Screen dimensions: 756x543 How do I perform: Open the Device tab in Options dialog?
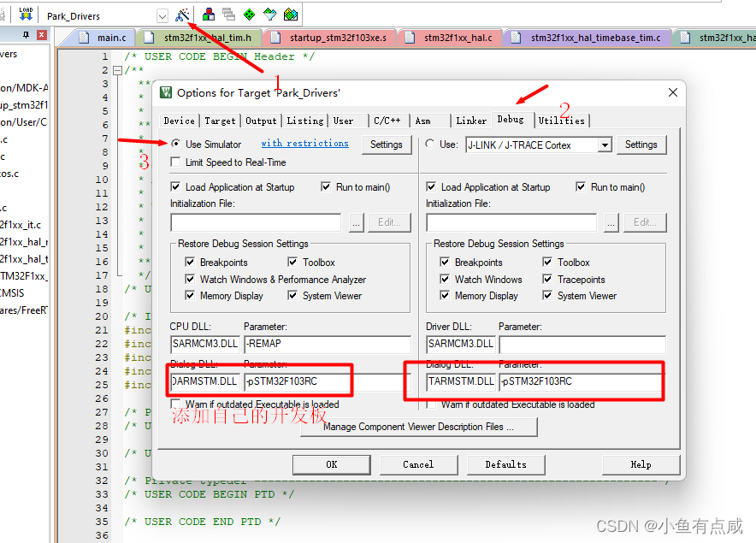click(x=180, y=121)
